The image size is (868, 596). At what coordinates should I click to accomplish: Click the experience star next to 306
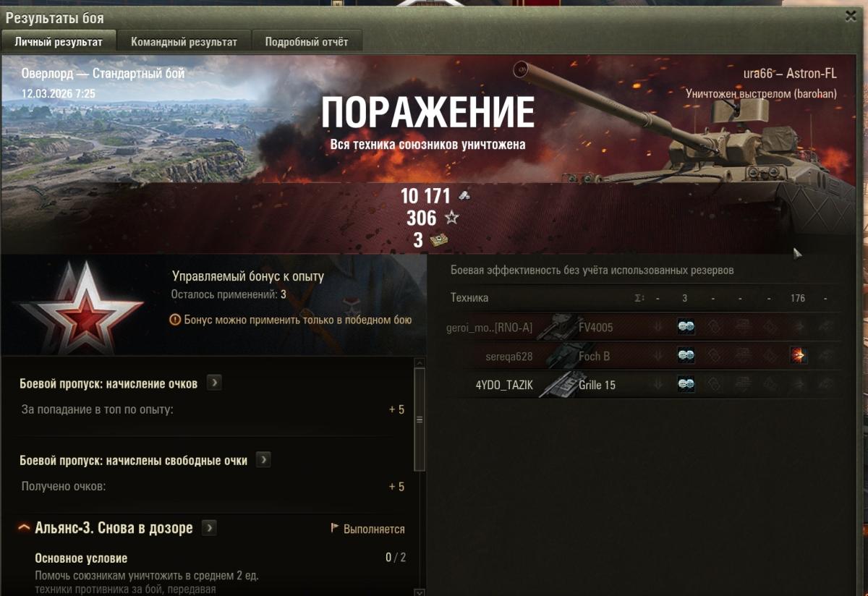(x=451, y=218)
